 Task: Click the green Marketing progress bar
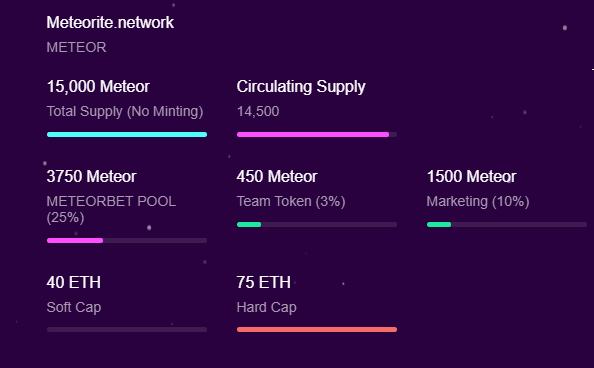click(507, 224)
